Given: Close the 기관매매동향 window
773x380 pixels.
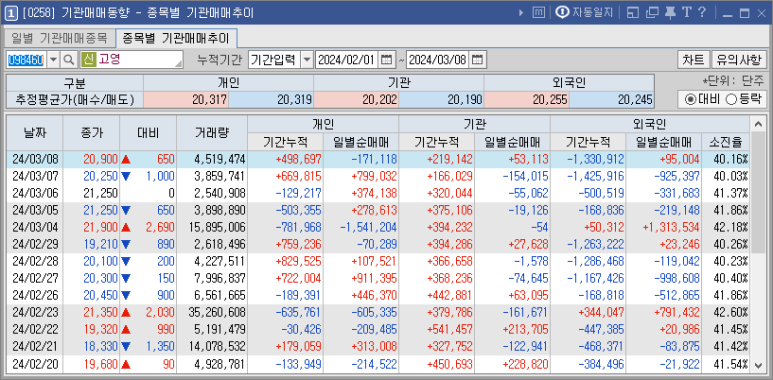Looking at the screenshot, I should [x=761, y=13].
